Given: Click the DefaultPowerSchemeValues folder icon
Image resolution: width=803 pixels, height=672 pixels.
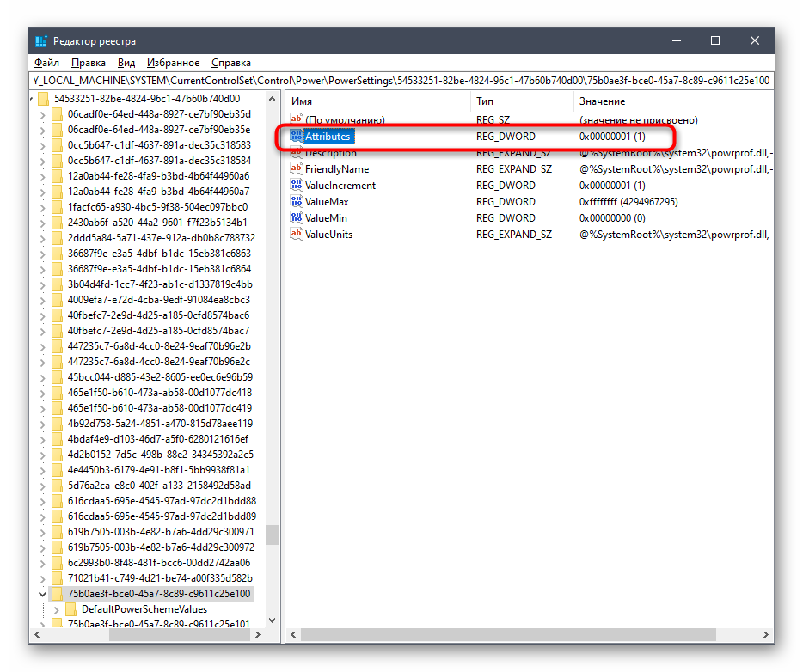Looking at the screenshot, I should click(71, 609).
